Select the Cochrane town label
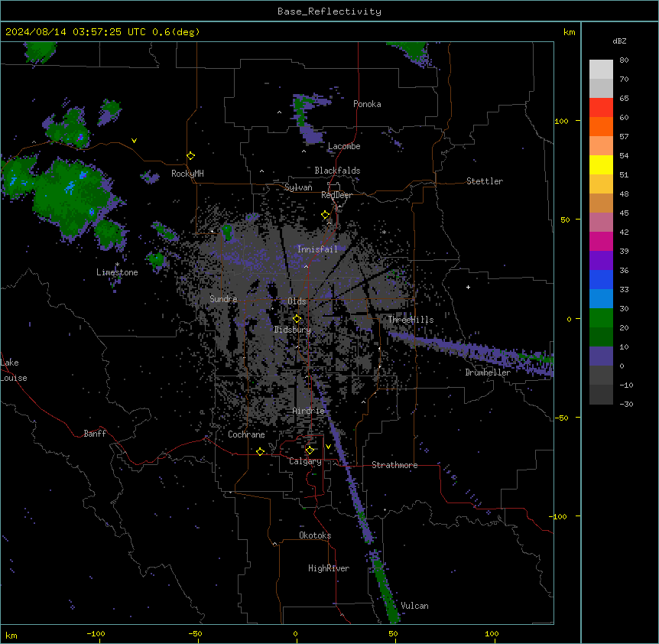 [x=246, y=434]
